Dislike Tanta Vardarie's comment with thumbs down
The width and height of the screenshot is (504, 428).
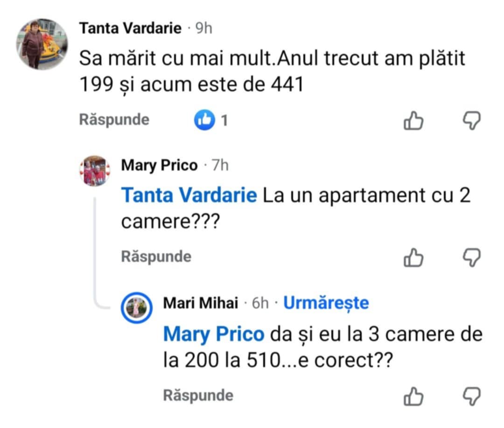click(471, 121)
